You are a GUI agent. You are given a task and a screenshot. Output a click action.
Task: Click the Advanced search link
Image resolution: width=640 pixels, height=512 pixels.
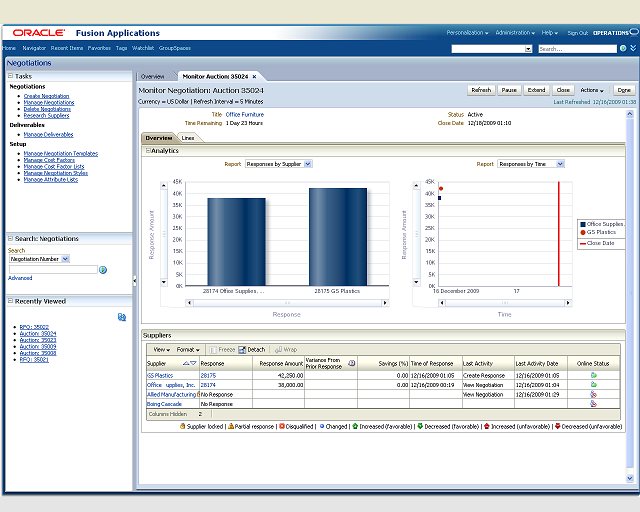coord(20,278)
